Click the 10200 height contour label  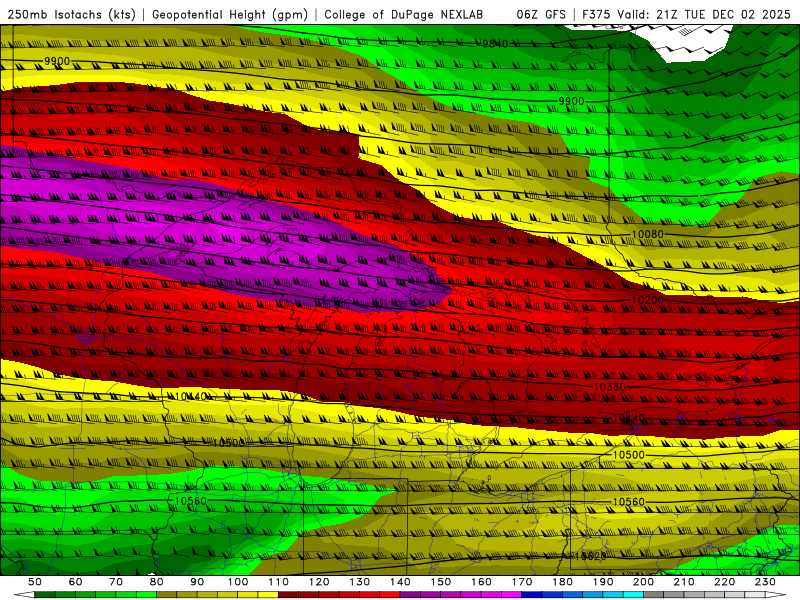coord(647,300)
